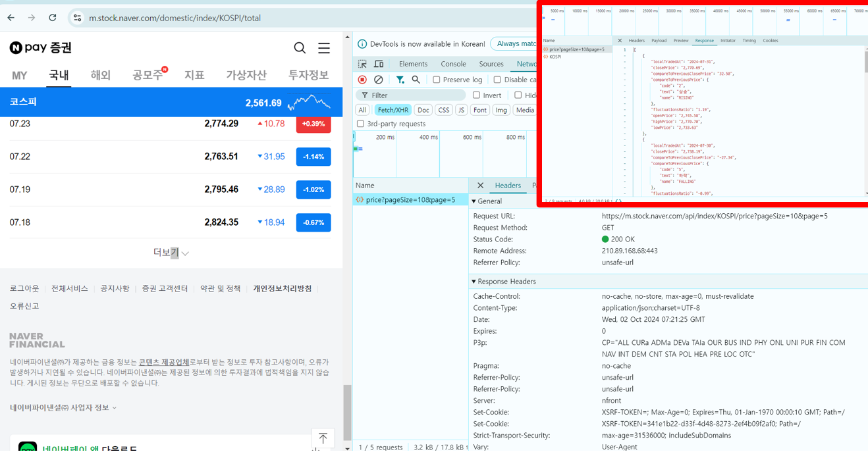The width and height of the screenshot is (868, 458).
Task: Select the All request type filter
Action: (362, 110)
